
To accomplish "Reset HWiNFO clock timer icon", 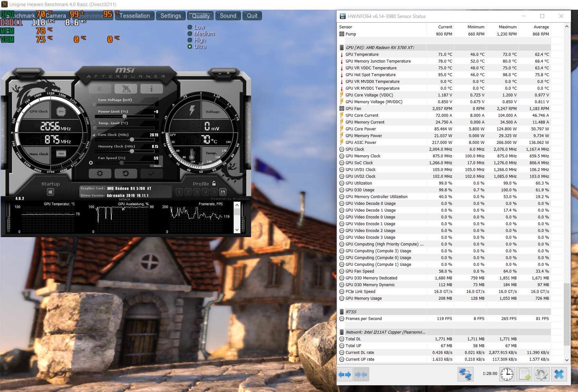I will tap(507, 374).
